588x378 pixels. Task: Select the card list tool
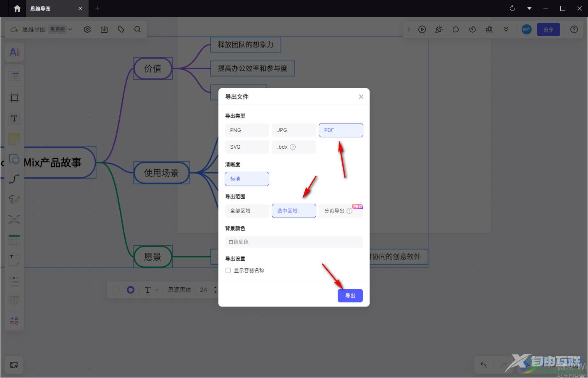point(14,280)
